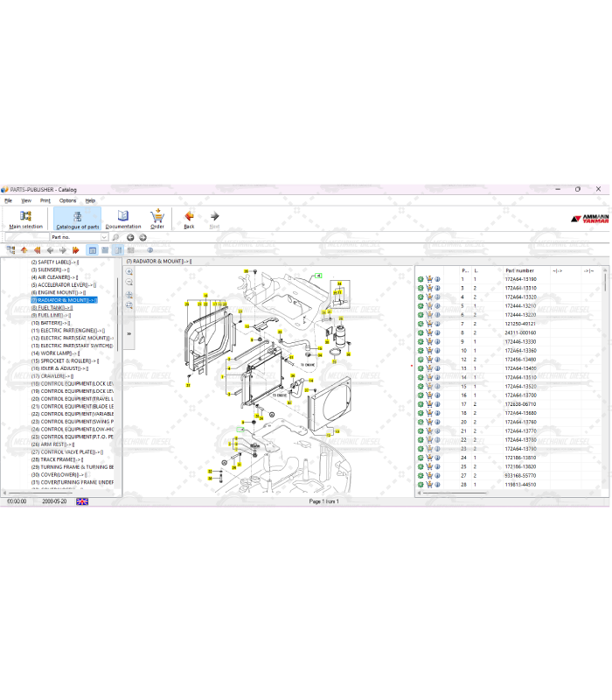Expand the diagram side toolbar chevron
The width and height of the screenshot is (612, 700).
tap(129, 333)
